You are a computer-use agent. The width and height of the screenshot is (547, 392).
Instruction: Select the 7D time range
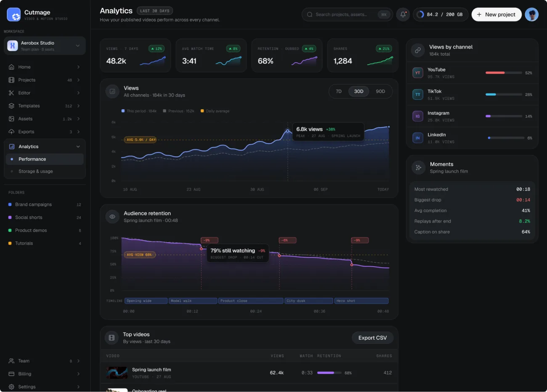339,92
